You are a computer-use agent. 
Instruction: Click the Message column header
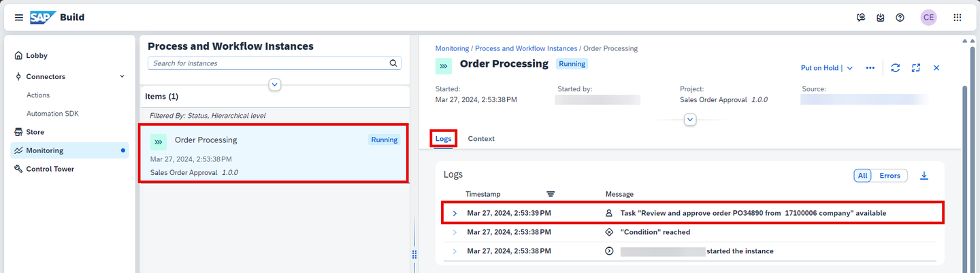[619, 194]
